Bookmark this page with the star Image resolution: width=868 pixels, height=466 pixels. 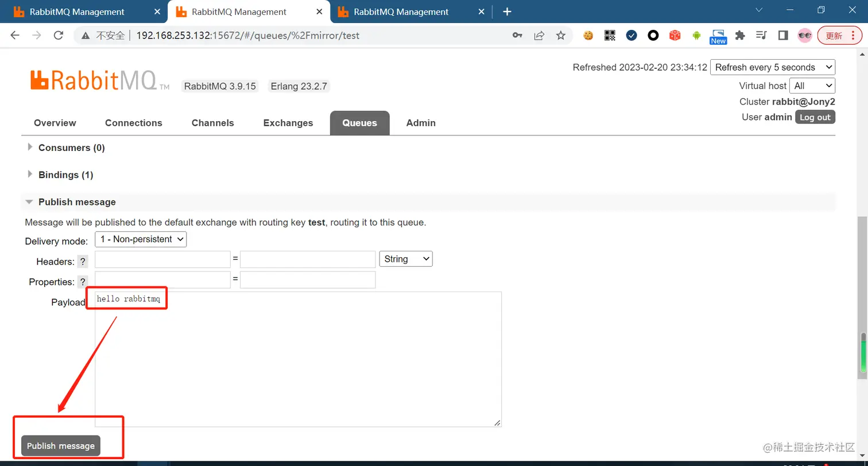[561, 36]
